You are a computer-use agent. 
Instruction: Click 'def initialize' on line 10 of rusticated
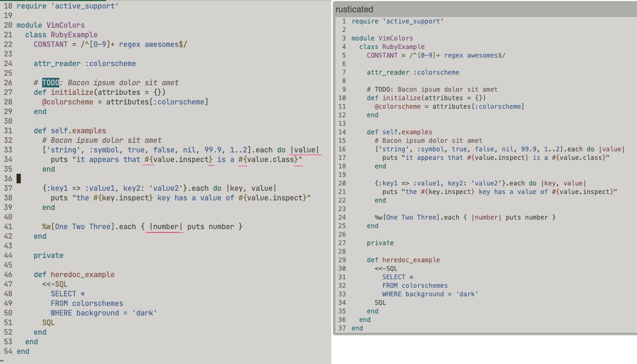(394, 98)
